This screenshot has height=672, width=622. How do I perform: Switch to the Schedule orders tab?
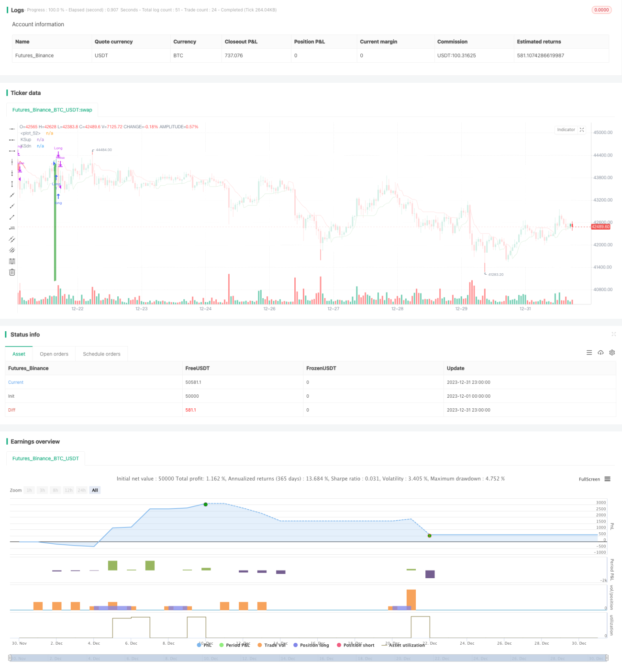[101, 354]
